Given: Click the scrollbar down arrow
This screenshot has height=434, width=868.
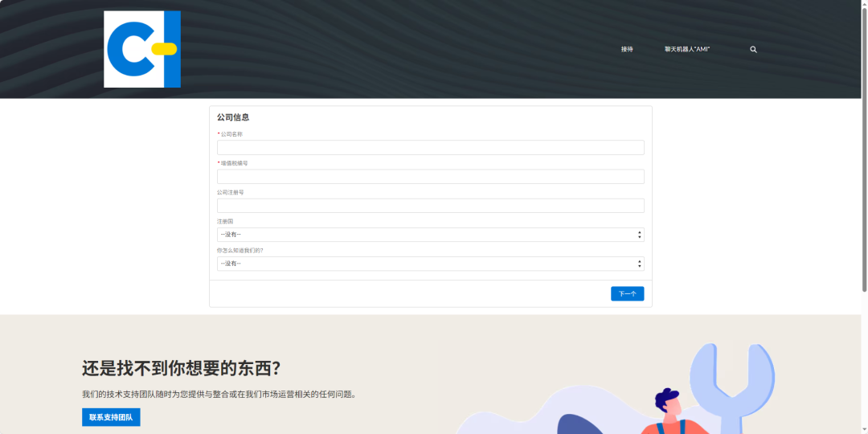Looking at the screenshot, I should 864,430.
